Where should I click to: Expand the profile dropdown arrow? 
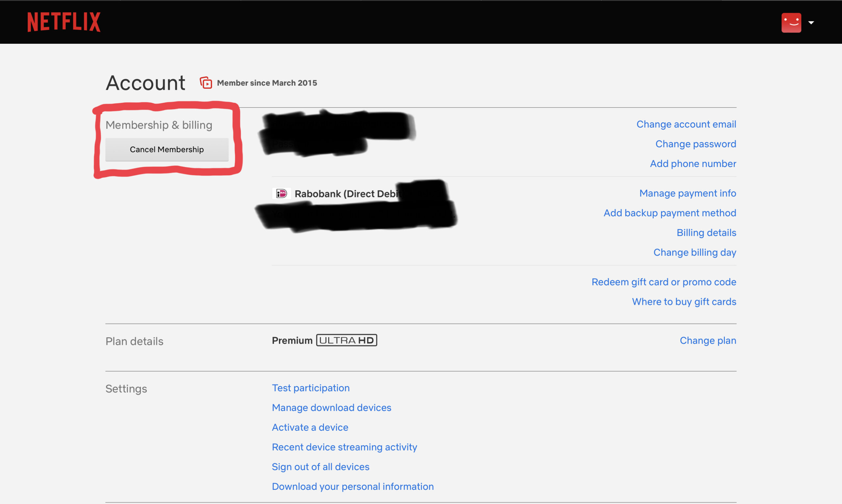811,23
